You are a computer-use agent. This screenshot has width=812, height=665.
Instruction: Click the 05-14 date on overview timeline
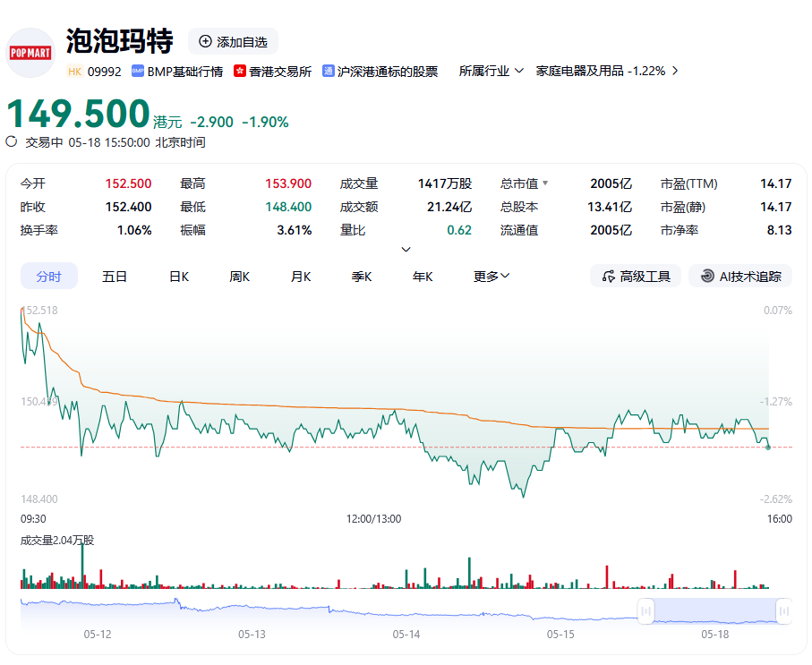406,634
